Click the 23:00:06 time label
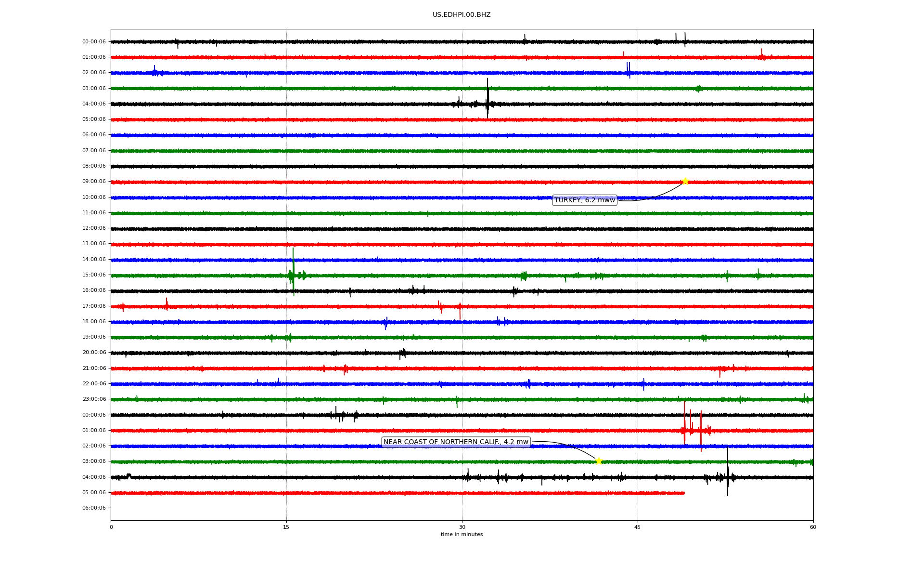The width and height of the screenshot is (924, 578). point(94,399)
